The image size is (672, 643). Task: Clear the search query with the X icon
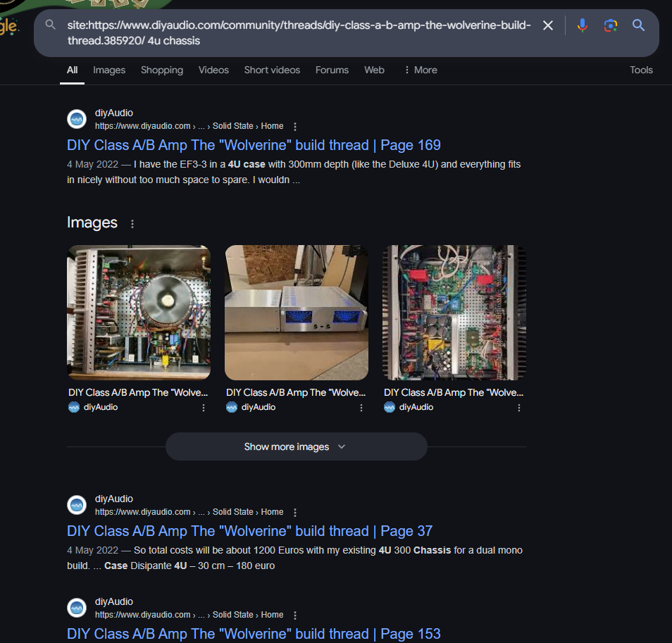[x=548, y=25]
